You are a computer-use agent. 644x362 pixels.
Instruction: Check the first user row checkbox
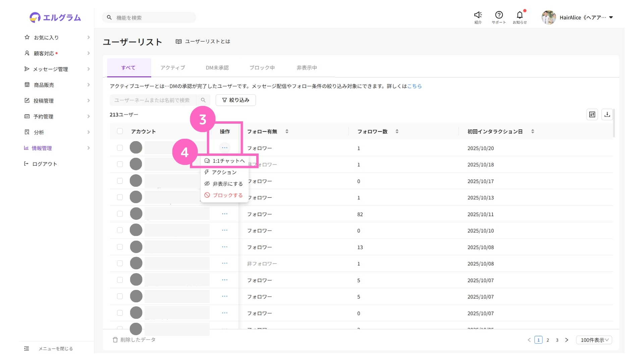[x=120, y=148]
